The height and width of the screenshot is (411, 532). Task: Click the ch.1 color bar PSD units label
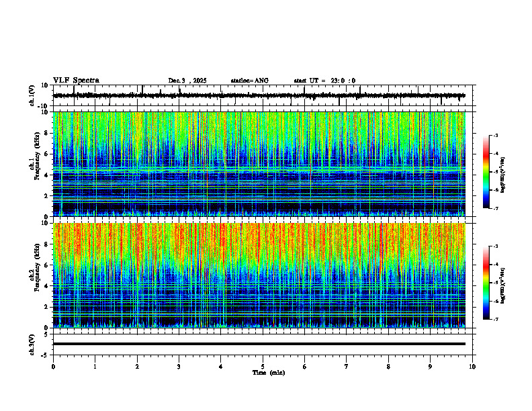[x=503, y=175]
